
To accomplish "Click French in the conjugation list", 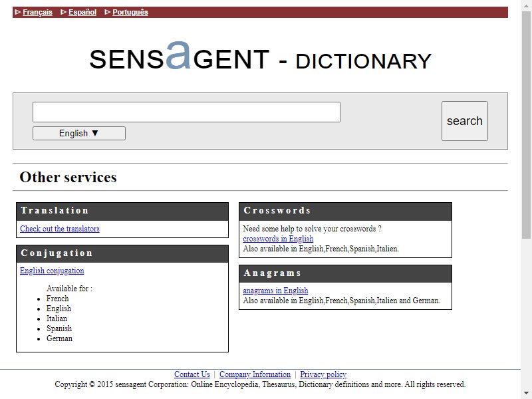I will point(58,299).
